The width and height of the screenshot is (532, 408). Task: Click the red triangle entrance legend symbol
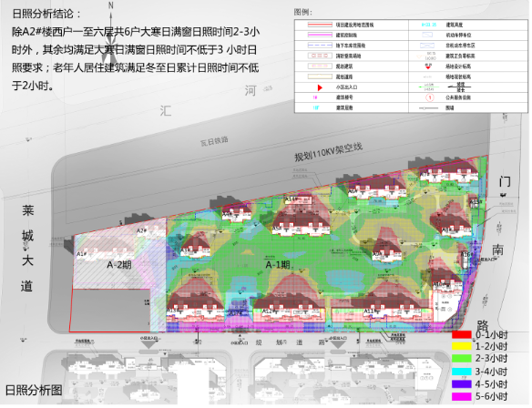(x=320, y=87)
